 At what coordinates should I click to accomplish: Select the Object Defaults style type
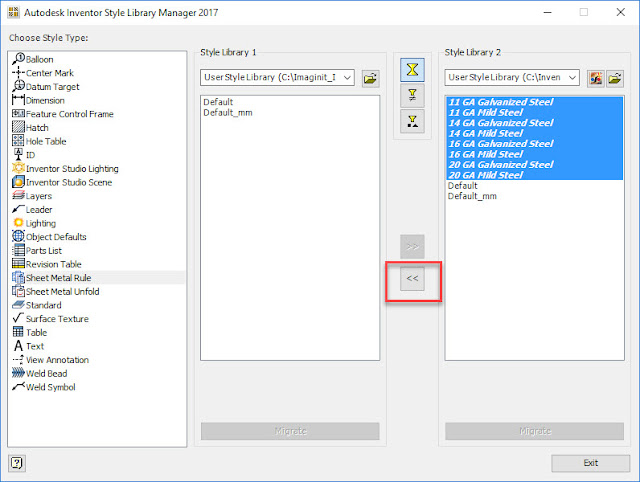pyautogui.click(x=49, y=237)
